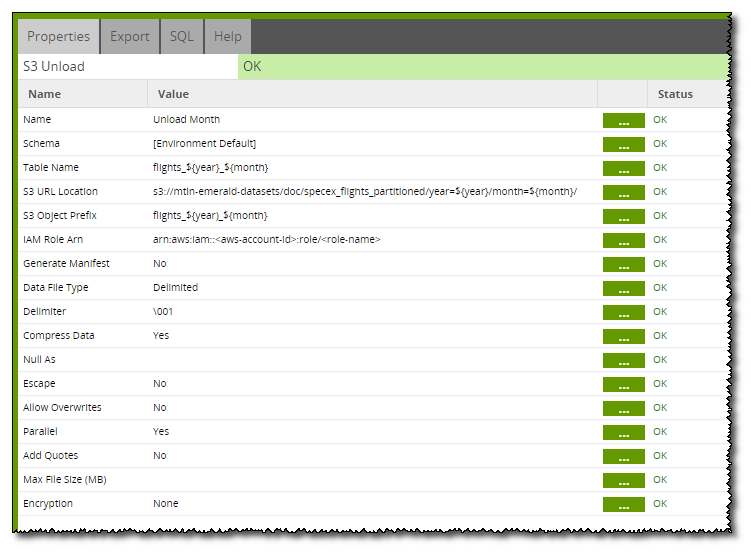Click the green OK component status bar
751x552 pixels.
[x=484, y=67]
